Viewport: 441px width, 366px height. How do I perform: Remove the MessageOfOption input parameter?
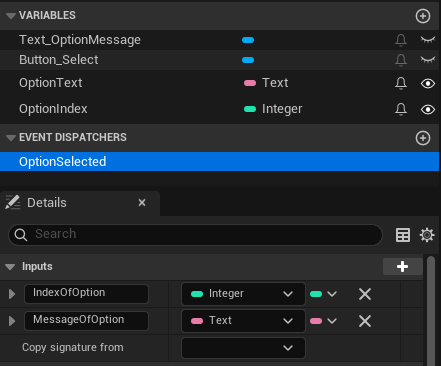coord(365,321)
